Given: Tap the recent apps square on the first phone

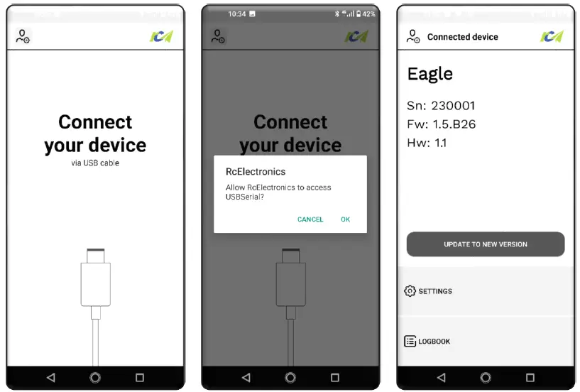Looking at the screenshot, I should 140,377.
